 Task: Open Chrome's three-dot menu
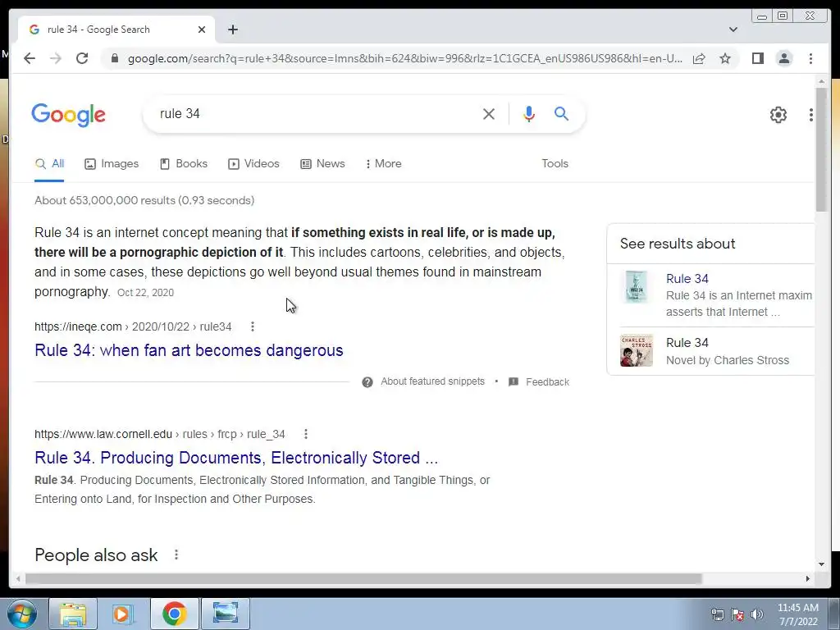[811, 58]
